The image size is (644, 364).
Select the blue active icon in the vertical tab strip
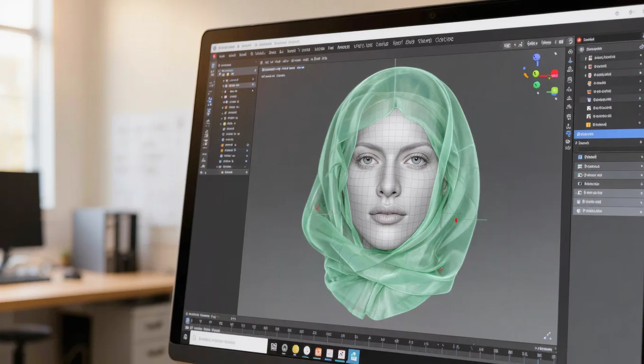pyautogui.click(x=569, y=134)
